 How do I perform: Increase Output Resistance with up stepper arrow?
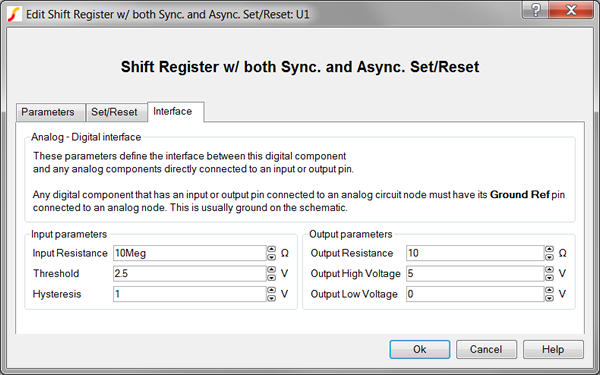coord(549,249)
